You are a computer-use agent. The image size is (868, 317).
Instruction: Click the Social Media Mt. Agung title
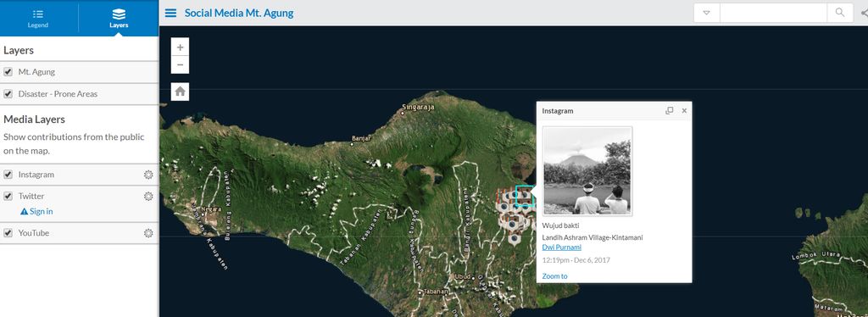239,13
